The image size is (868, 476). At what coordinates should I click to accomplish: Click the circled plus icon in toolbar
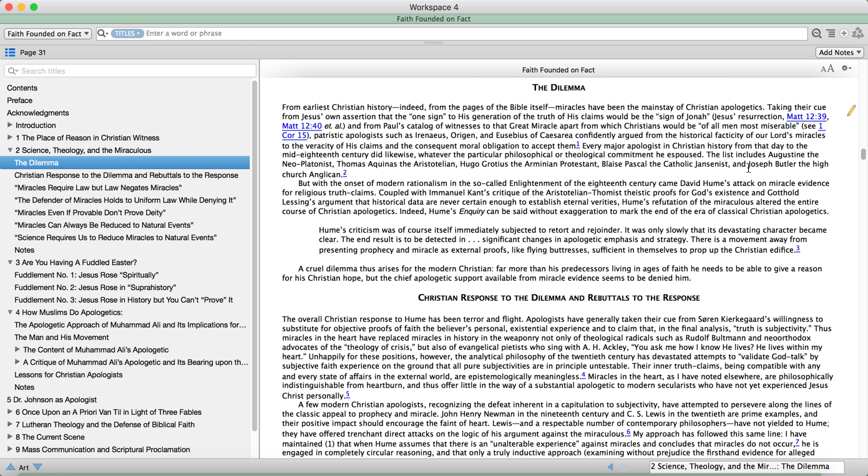pyautogui.click(x=844, y=34)
